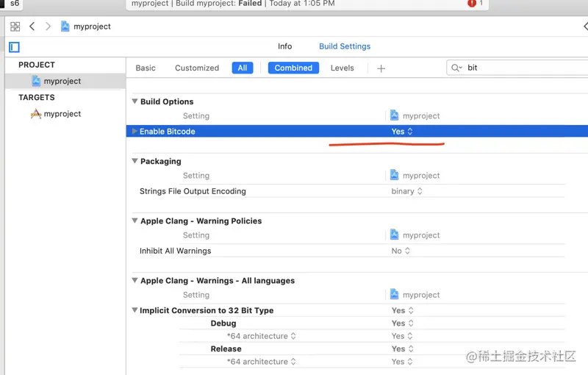Go forward with the right chevron arrow
Screen dimensions: 588x375
[48, 26]
